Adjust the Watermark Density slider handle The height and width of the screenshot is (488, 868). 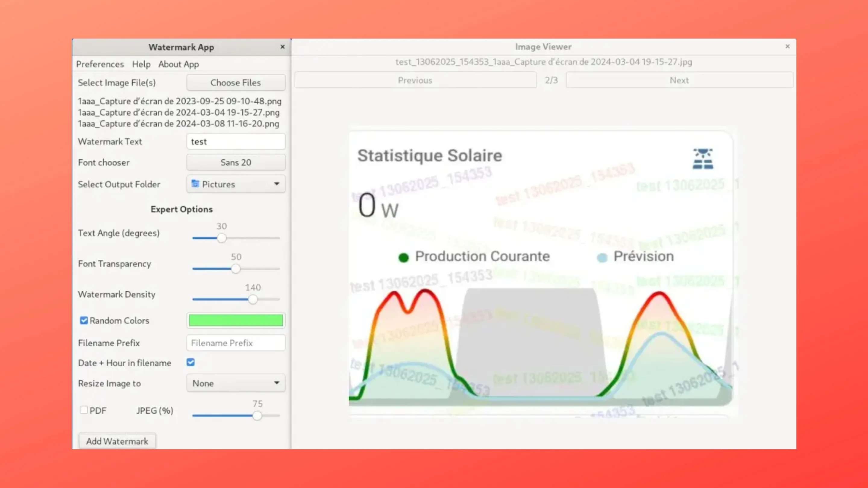[x=253, y=299]
